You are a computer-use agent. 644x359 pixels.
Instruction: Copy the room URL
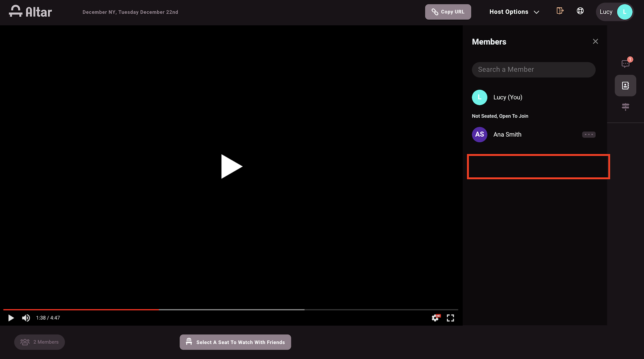[x=448, y=12]
